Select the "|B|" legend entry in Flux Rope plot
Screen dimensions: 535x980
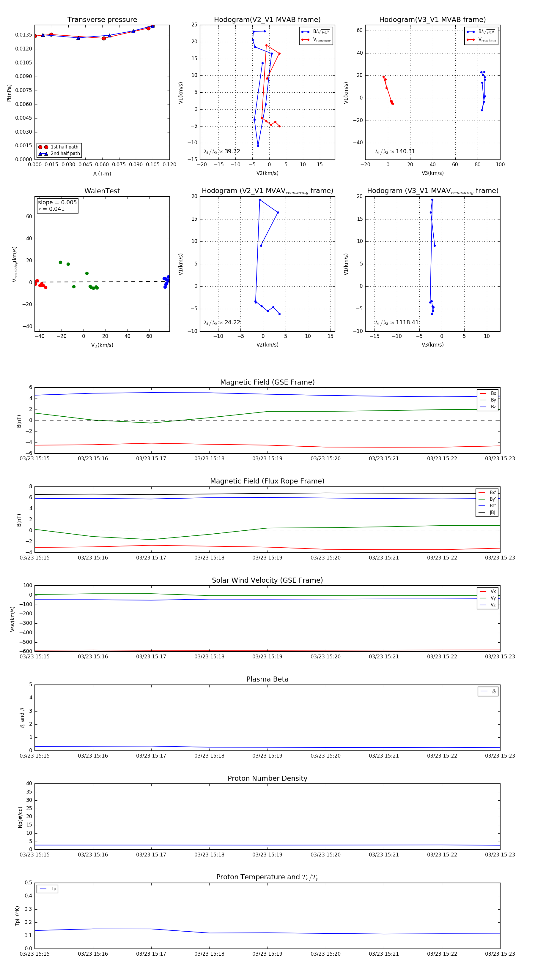pyautogui.click(x=487, y=513)
